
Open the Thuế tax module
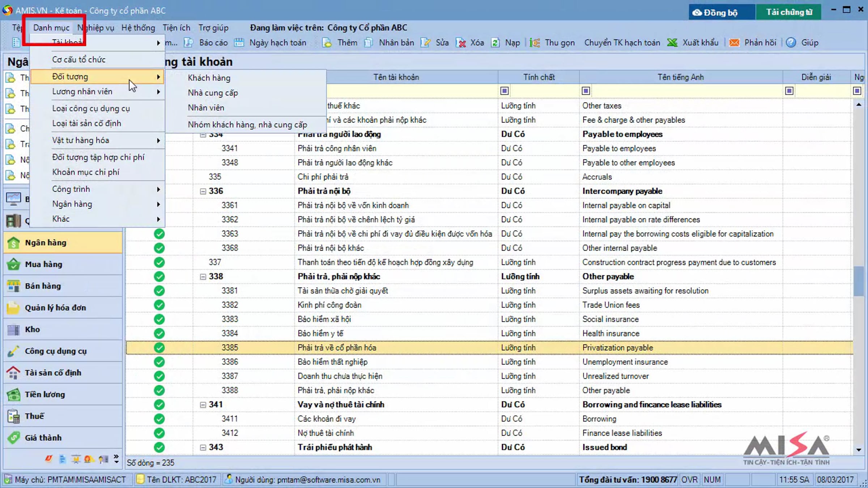click(x=63, y=416)
